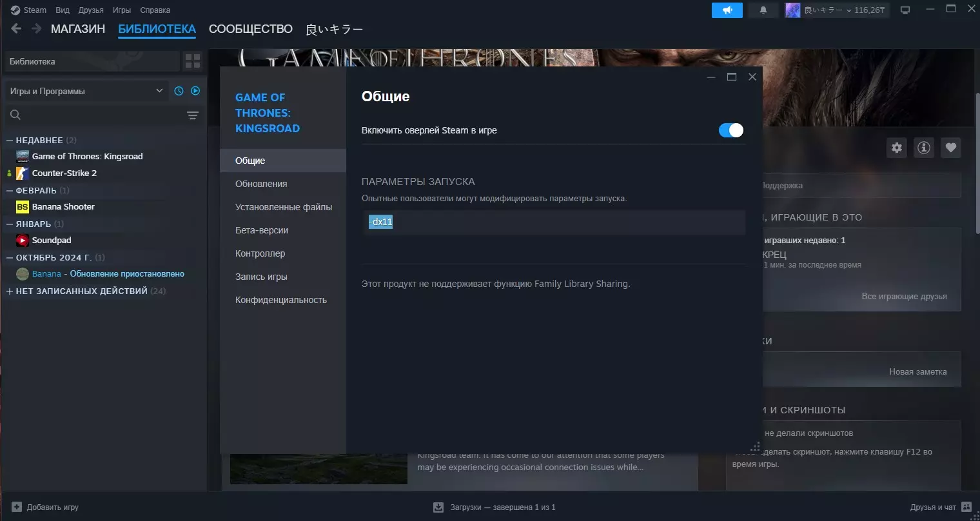Toggle the clock sort-by-recent icon
The width and height of the screenshot is (980, 521).
pyautogui.click(x=179, y=91)
